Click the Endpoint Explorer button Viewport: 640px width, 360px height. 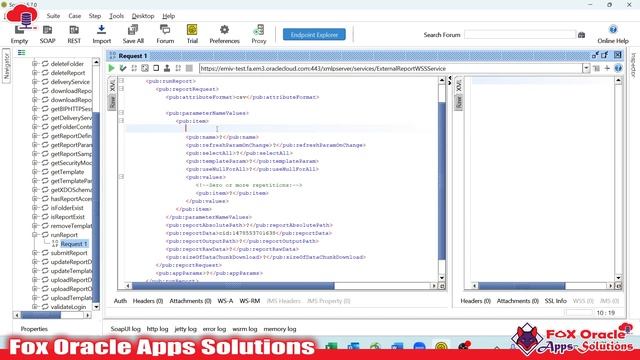tap(314, 35)
